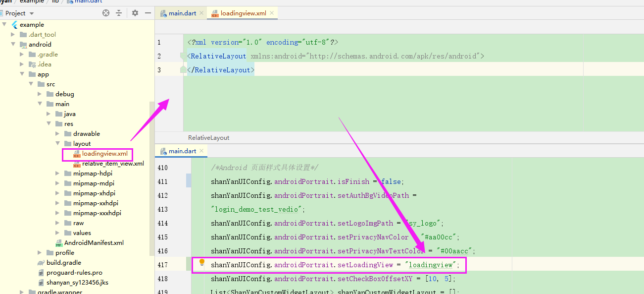Expand the drawable folder
This screenshot has height=294, width=644.
(x=58, y=134)
